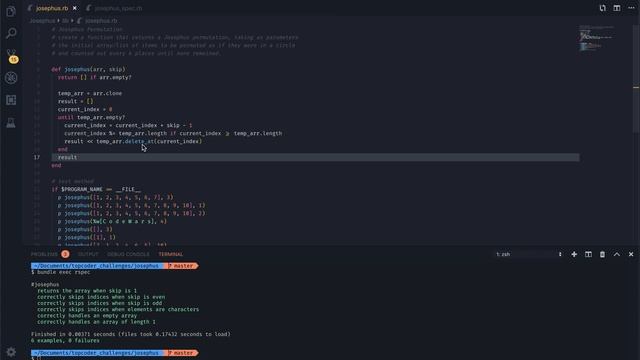Open the Manage settings gear
The image size is (640, 360).
11,352
